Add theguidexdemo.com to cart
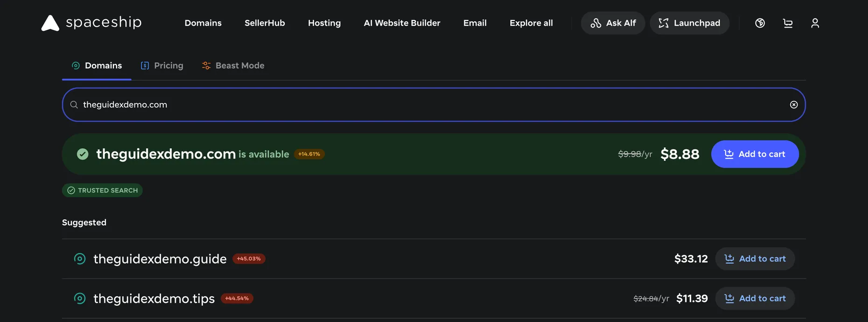 [x=755, y=154]
